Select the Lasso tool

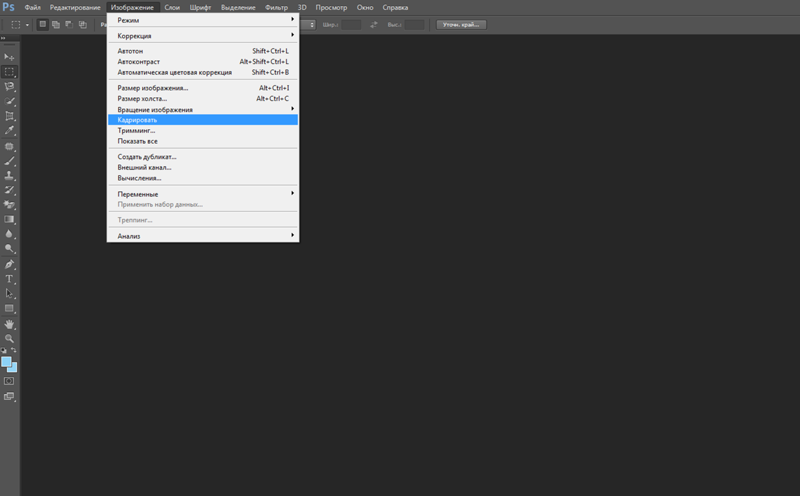[x=9, y=86]
